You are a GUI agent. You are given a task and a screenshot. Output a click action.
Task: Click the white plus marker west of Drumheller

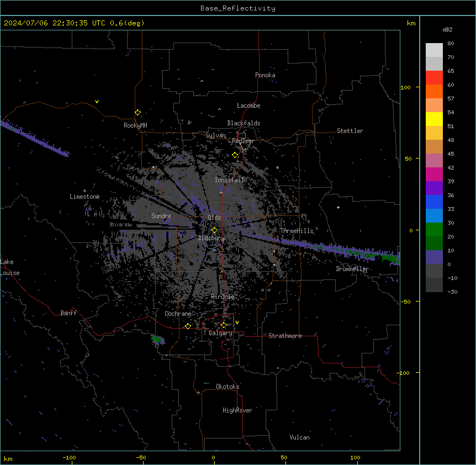[x=338, y=207]
